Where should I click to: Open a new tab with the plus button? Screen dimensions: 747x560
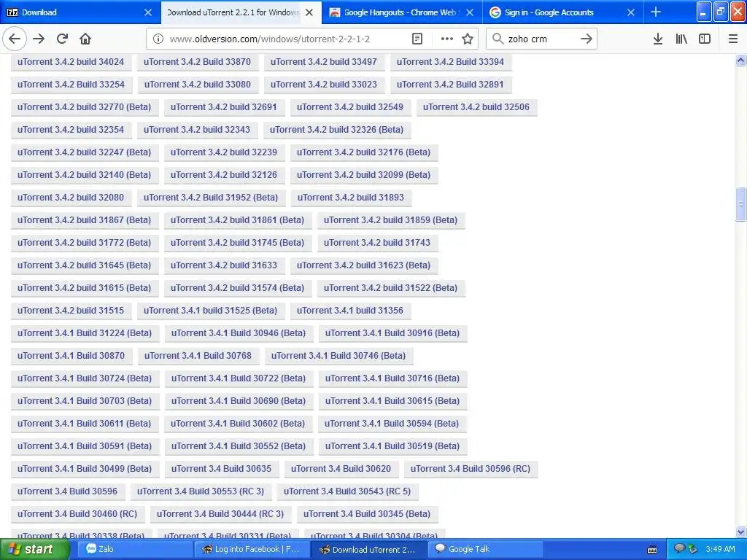pos(656,12)
